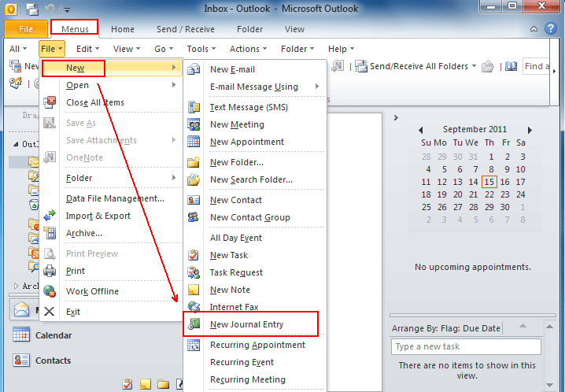Switch to the Send / Receive tab
Screen dimensions: 565x392
tap(186, 29)
